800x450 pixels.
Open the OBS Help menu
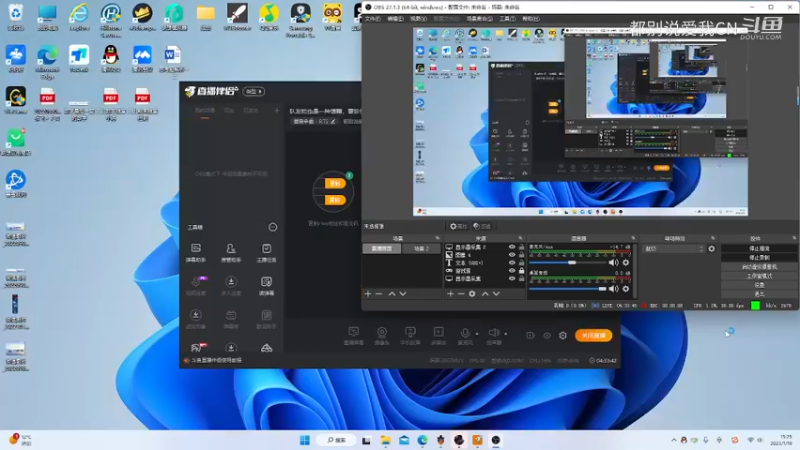pos(531,19)
